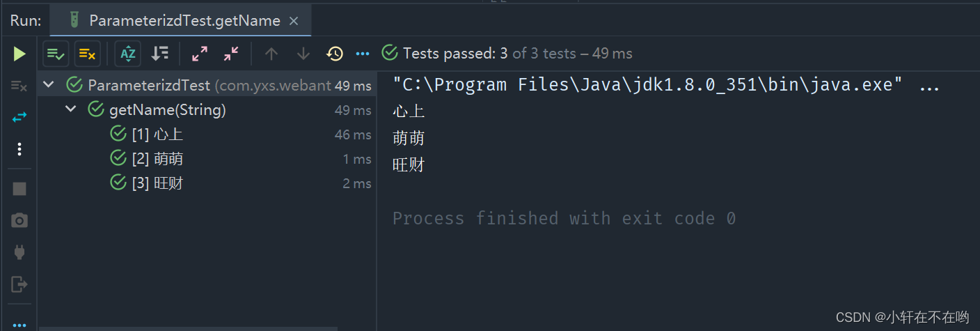The image size is (980, 331).
Task: Toggle Sort Alphabetically button
Action: click(128, 54)
